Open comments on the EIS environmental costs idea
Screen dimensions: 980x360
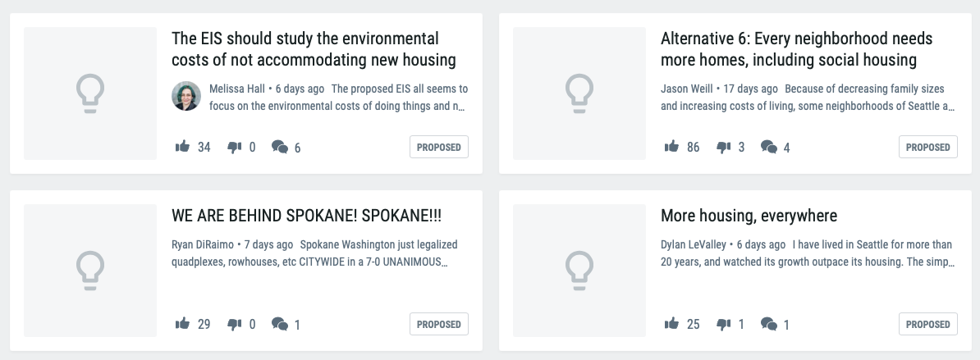coord(280,148)
